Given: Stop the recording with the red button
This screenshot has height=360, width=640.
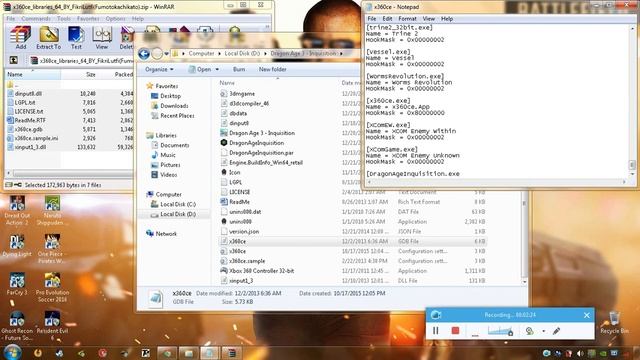Looking at the screenshot, I should point(456,331).
